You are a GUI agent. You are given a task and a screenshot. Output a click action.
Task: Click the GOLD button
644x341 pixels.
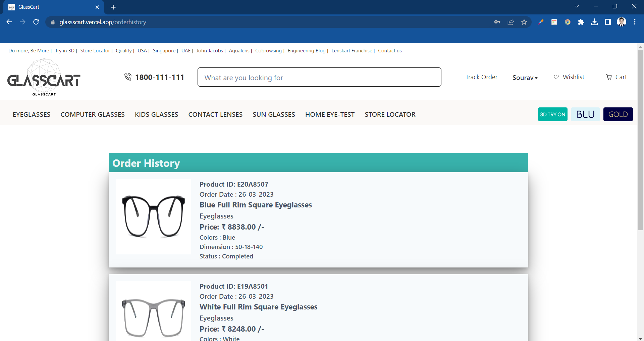coord(618,114)
